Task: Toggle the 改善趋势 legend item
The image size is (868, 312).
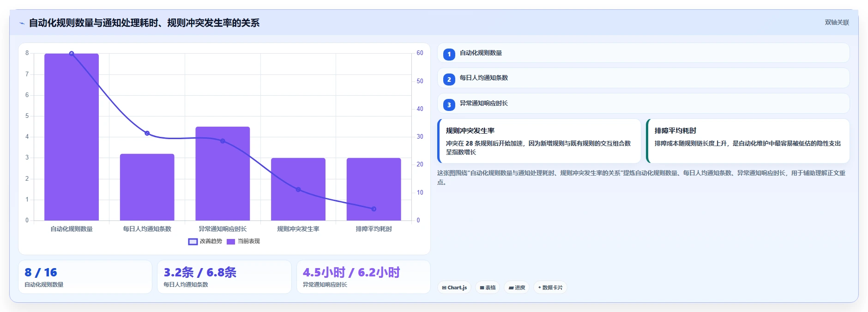Action: [x=205, y=241]
